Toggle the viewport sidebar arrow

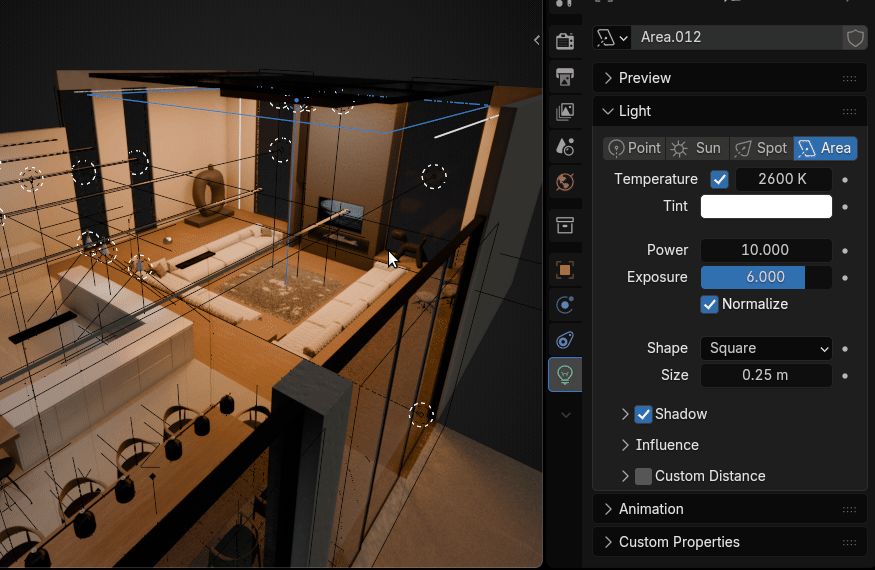(537, 40)
